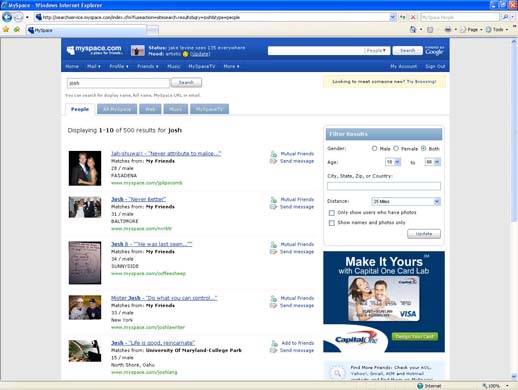Open the address bar history dropdown arrow
Screen dimensions: 518x390
pos(393,17)
